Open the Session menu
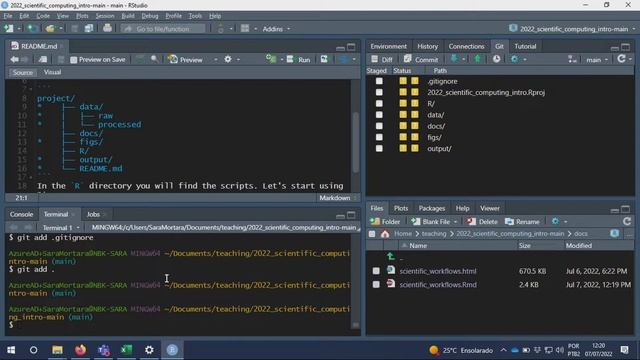The width and height of the screenshot is (640, 360). pos(105,16)
